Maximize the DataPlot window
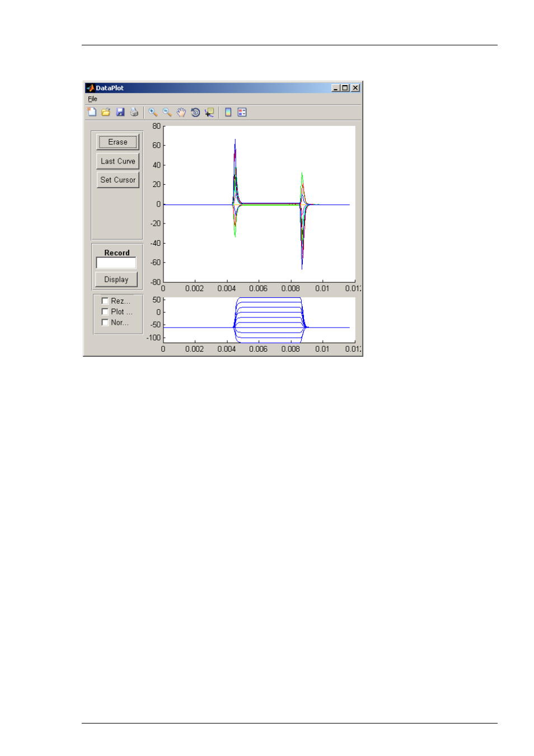Viewport: 534px width, 756px height. (x=345, y=88)
